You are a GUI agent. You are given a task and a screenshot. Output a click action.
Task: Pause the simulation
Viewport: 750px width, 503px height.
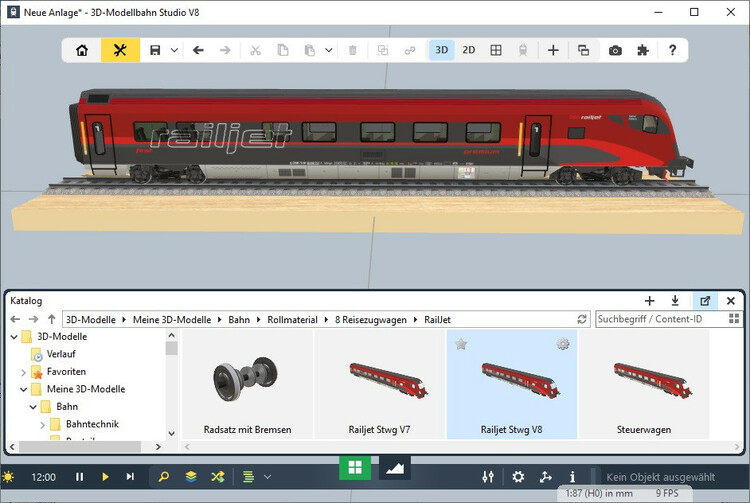(79, 477)
